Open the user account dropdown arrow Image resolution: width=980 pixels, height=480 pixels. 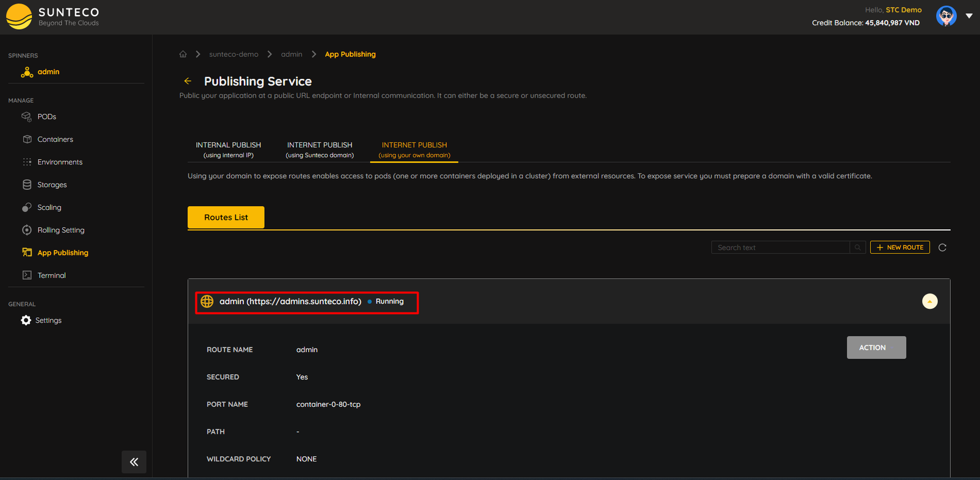click(969, 16)
